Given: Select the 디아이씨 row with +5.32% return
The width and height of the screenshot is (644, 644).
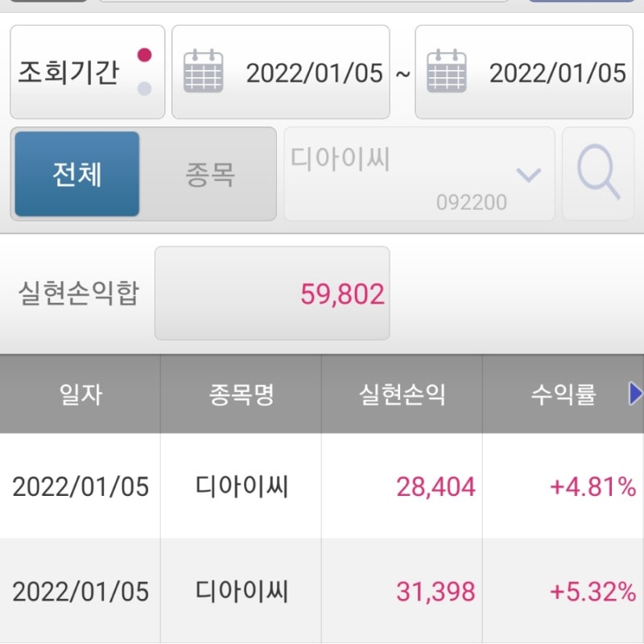Looking at the screenshot, I should click(322, 591).
